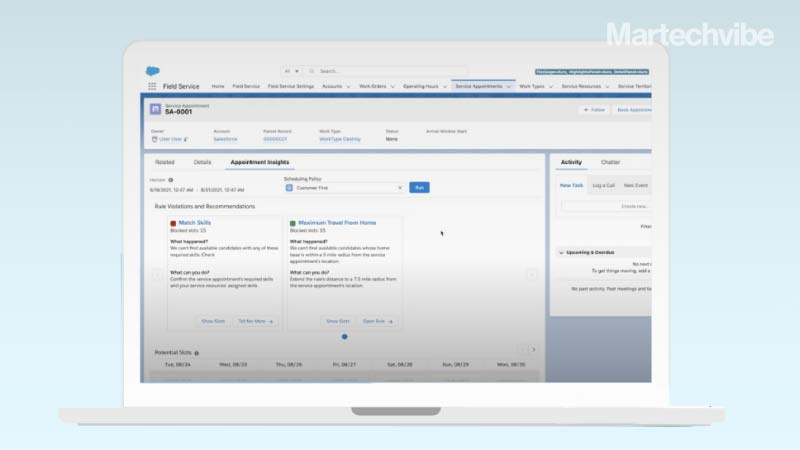
Task: Click the Horizon info icon
Action: tap(171, 180)
